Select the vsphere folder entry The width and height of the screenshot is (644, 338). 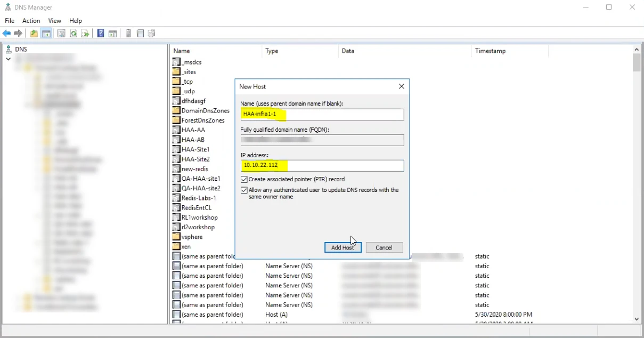(x=188, y=237)
